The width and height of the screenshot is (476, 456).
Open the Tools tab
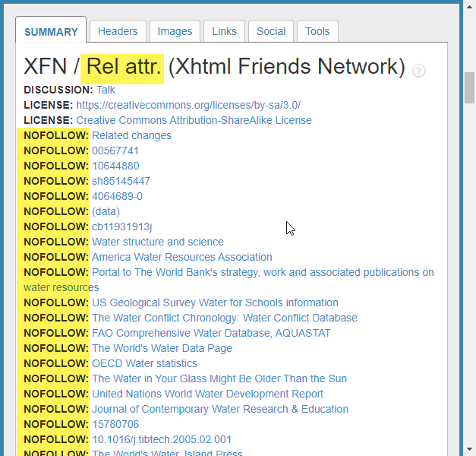317,31
